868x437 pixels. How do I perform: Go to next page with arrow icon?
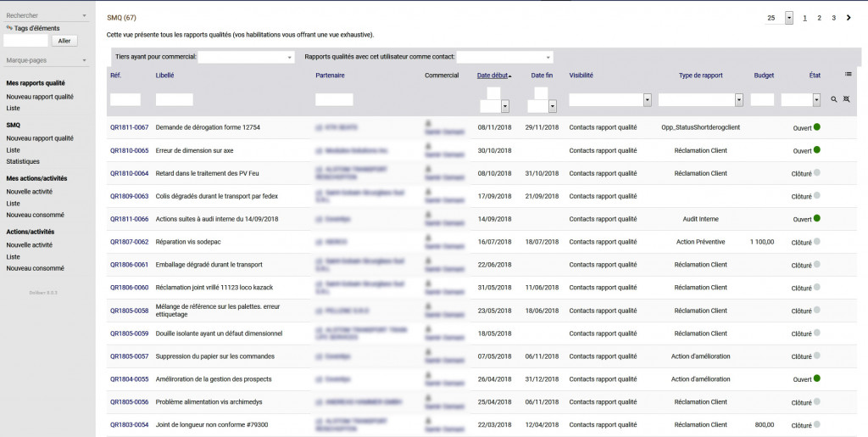coord(849,18)
